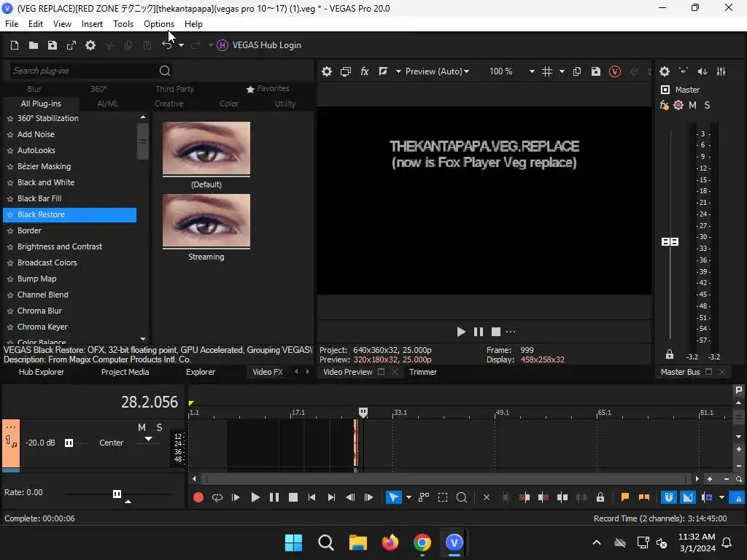Viewport: 747px width, 560px height.
Task: Toggle Loop Playback on the timeline
Action: pos(217,497)
